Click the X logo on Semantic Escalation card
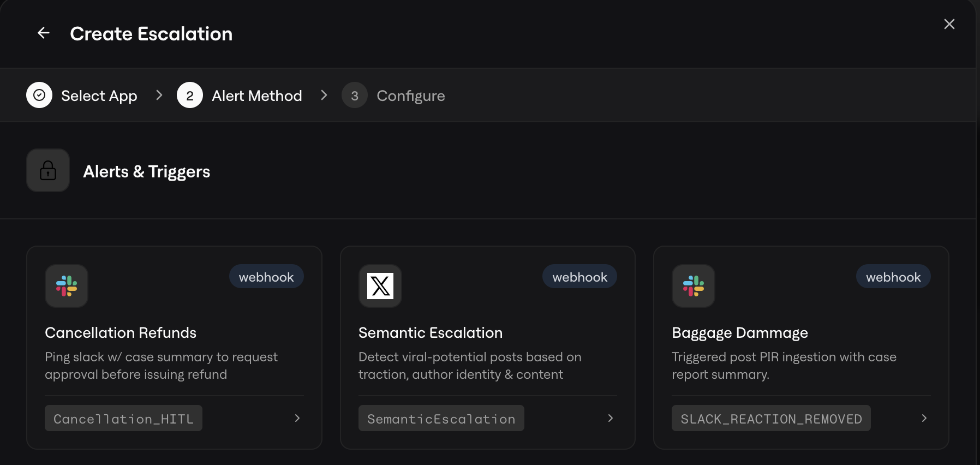This screenshot has height=465, width=980. point(380,286)
